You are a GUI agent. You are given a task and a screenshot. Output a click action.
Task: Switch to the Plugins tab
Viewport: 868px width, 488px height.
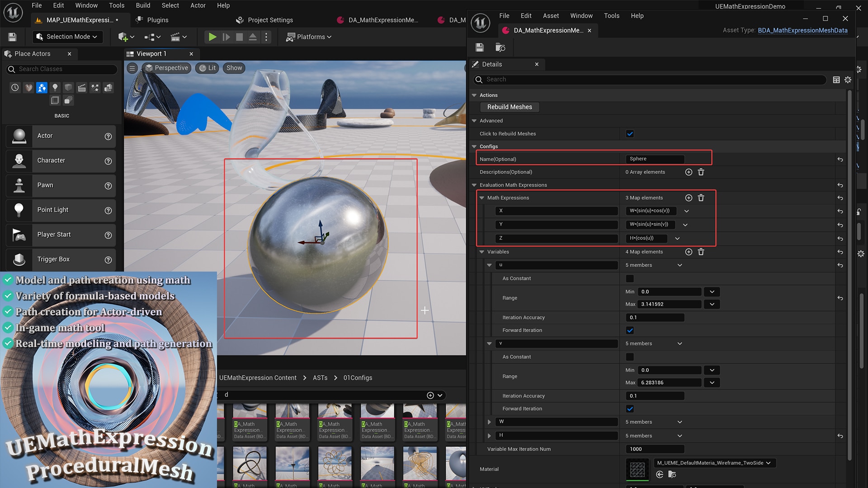[157, 20]
